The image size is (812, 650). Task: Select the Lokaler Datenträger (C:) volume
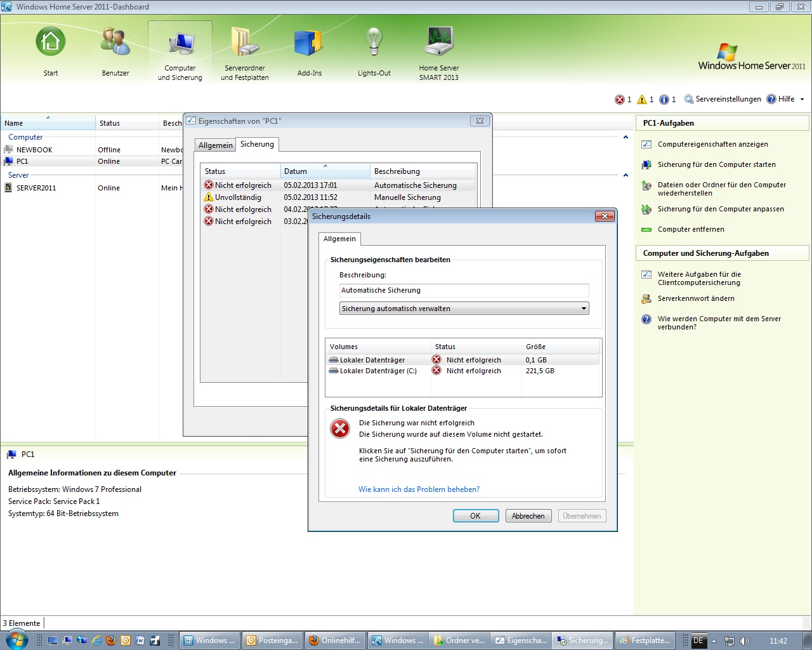tap(463, 371)
